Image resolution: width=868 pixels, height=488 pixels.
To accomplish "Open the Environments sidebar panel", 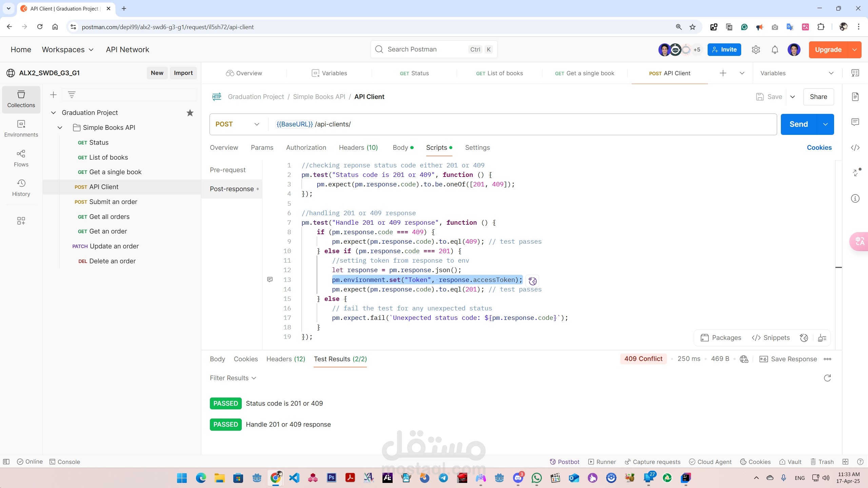I will pyautogui.click(x=21, y=128).
